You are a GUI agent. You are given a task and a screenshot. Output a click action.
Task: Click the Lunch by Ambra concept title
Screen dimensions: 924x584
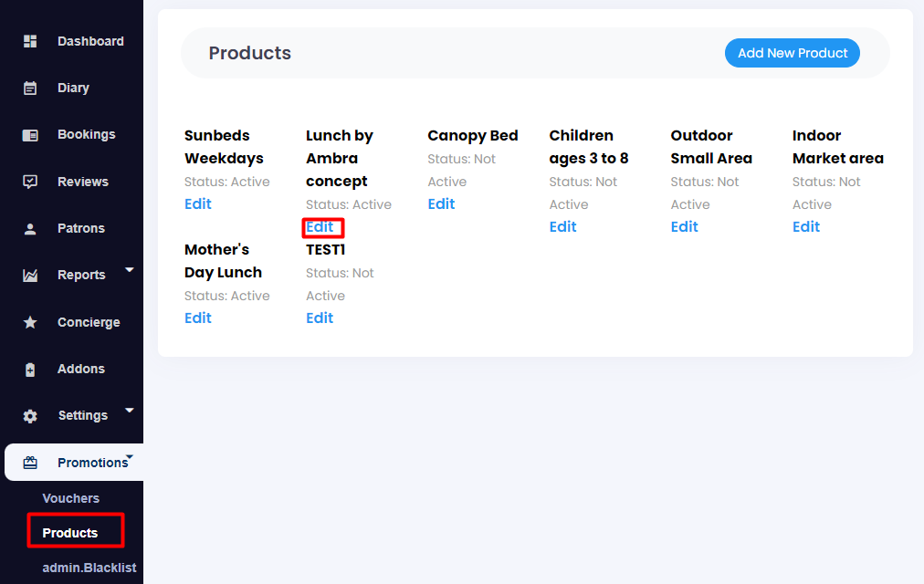340,159
